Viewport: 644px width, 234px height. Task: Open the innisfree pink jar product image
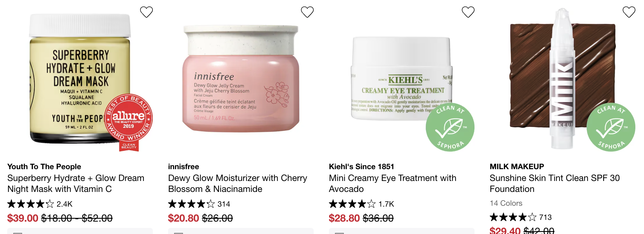click(x=241, y=78)
